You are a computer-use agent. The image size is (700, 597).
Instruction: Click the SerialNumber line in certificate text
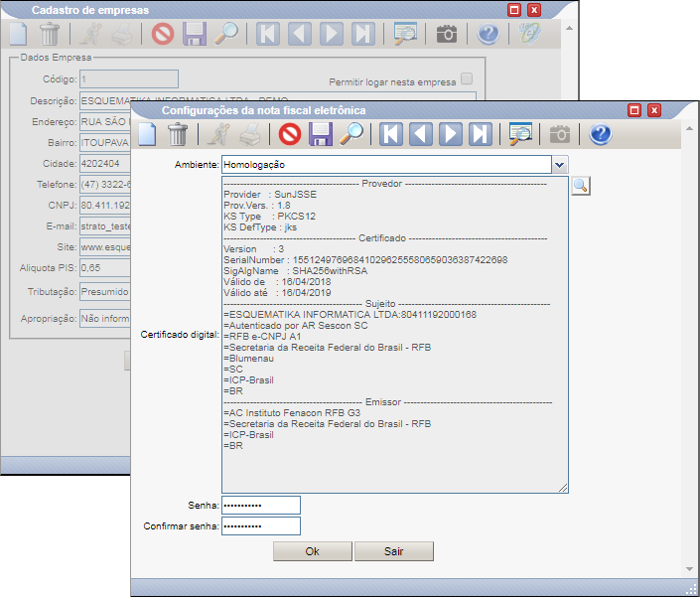365,260
